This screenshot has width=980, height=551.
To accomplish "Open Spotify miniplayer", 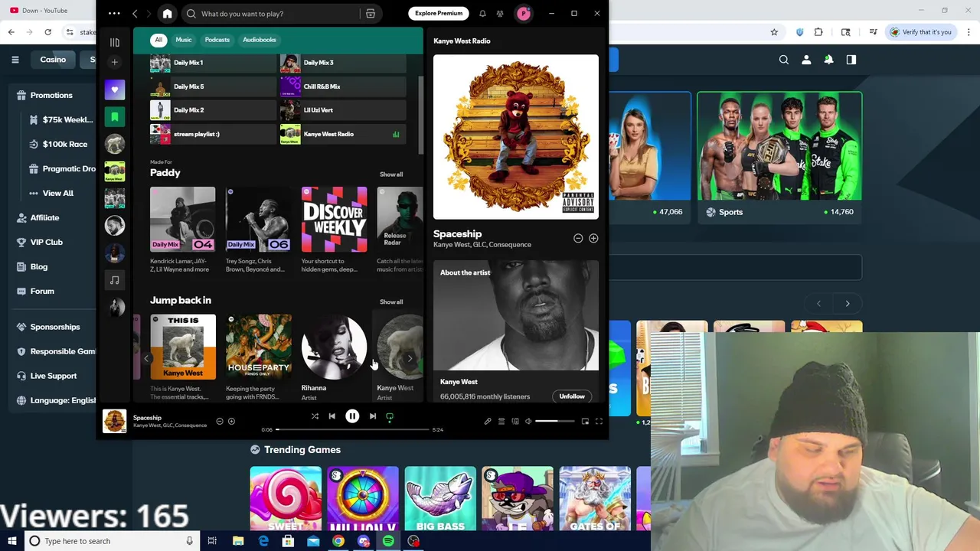I will pos(585,421).
